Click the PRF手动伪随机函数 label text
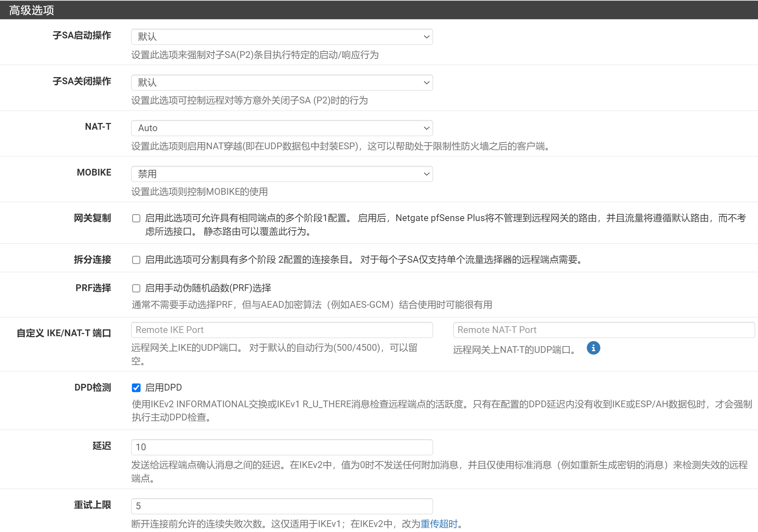 click(208, 288)
